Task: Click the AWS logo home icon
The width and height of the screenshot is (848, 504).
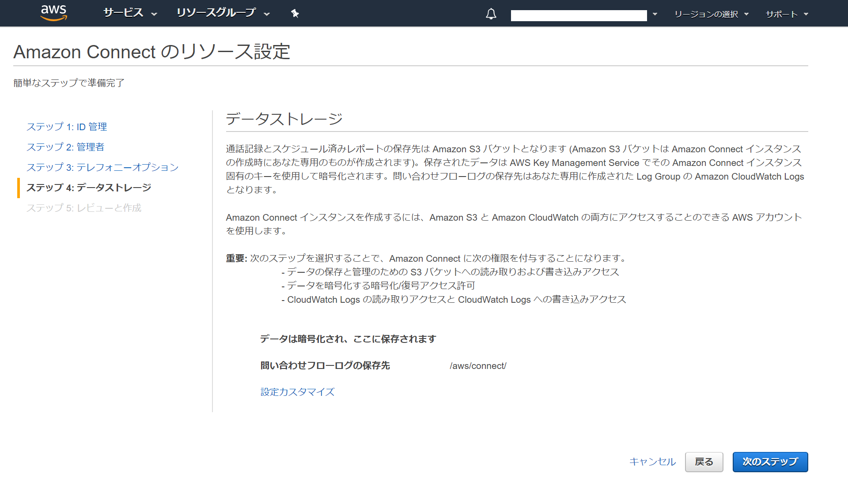Action: pos(53,13)
